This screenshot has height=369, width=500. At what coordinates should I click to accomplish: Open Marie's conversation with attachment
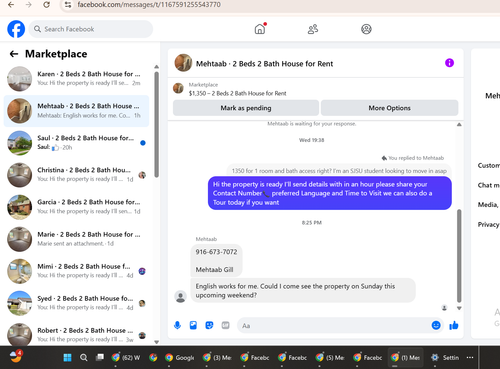[76, 239]
